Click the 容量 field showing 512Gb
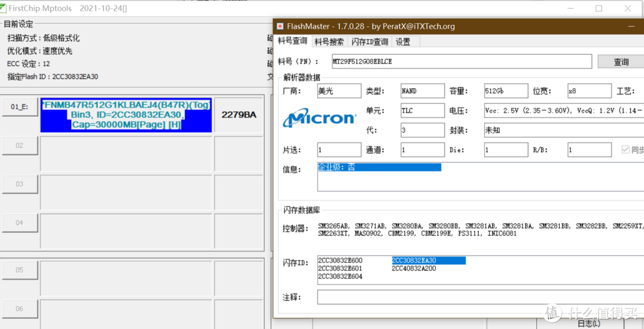The height and width of the screenshot is (329, 644). (x=506, y=91)
